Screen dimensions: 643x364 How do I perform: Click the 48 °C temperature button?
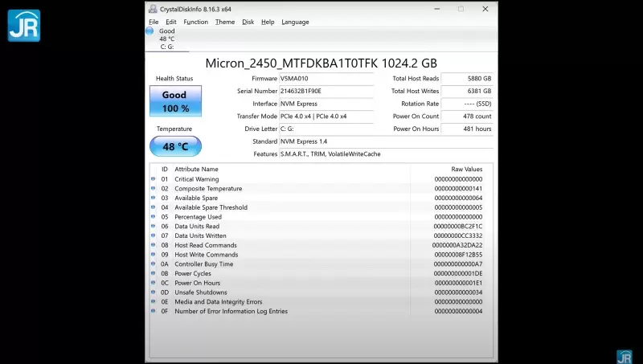click(x=175, y=146)
